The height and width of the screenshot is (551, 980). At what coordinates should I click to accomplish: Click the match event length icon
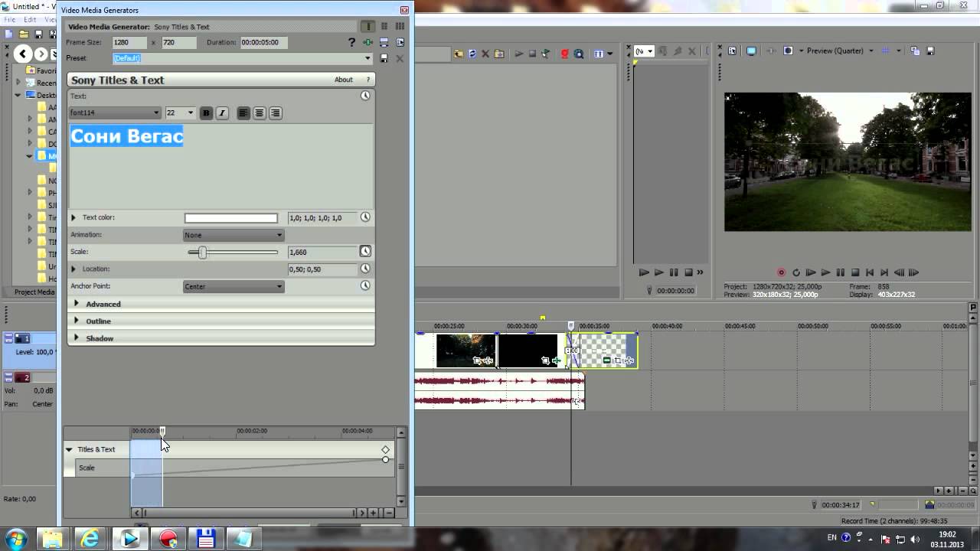coord(368,43)
